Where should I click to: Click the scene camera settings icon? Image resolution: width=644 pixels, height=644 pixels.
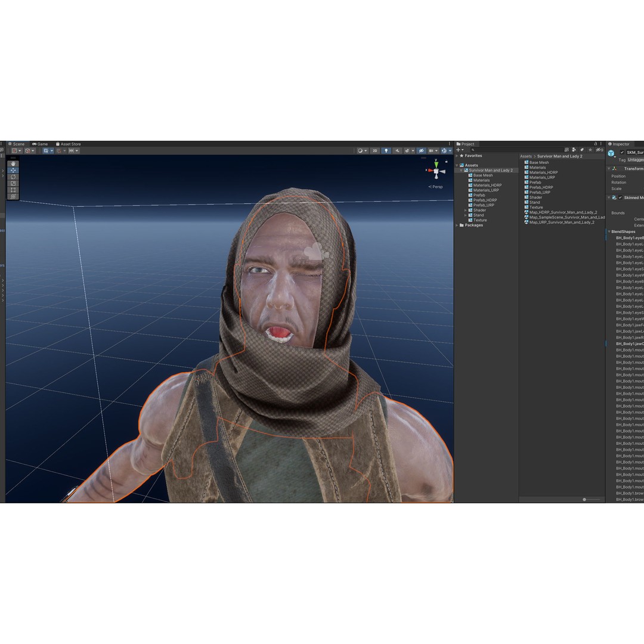[x=431, y=151]
